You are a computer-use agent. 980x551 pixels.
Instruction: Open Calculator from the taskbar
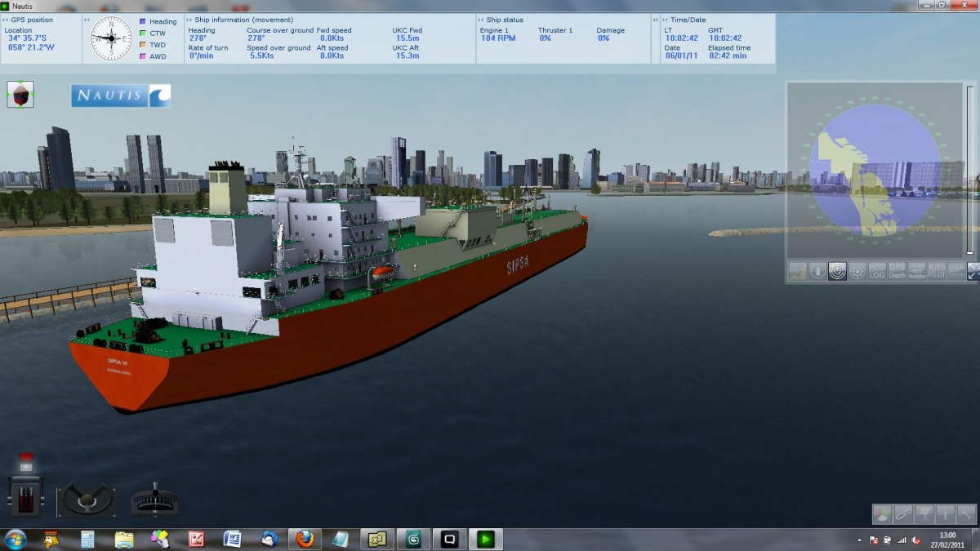pos(87,540)
